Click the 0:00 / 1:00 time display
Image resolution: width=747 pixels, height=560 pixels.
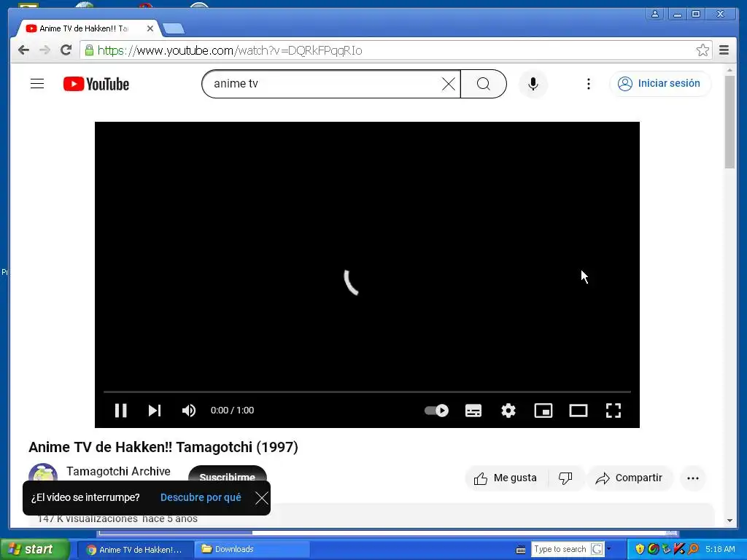232,411
